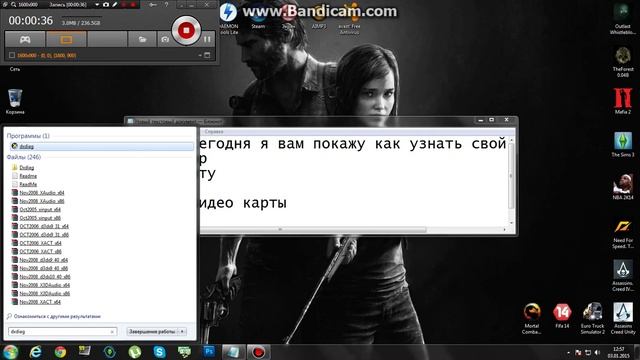The image size is (640, 360).
Task: Open the Recycle Bin desktop icon
Action: coord(15,102)
